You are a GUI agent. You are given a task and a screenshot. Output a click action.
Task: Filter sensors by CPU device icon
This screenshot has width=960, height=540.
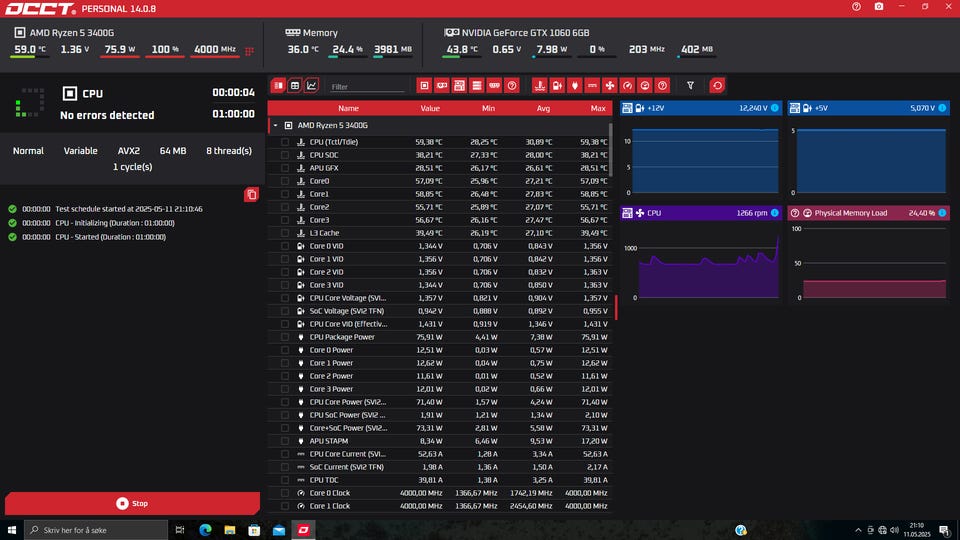pos(424,86)
